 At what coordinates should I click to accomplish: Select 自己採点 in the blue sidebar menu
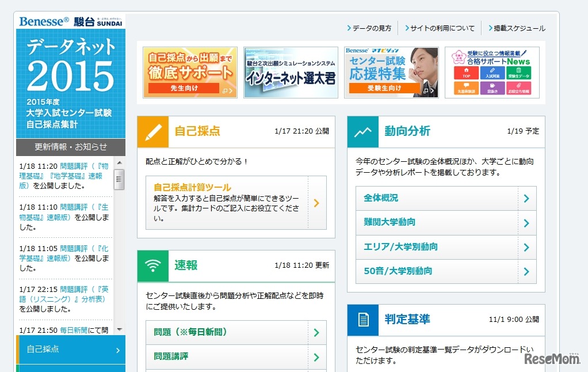click(x=70, y=350)
